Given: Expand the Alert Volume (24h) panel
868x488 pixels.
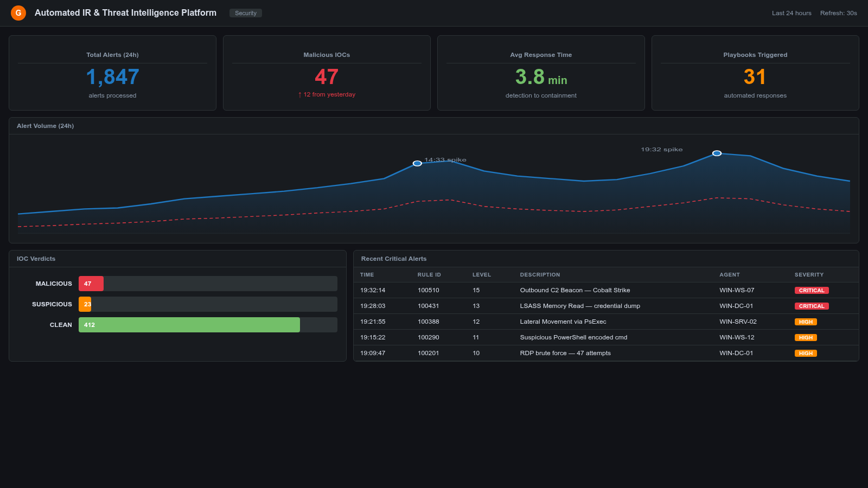Looking at the screenshot, I should pyautogui.click(x=45, y=125).
